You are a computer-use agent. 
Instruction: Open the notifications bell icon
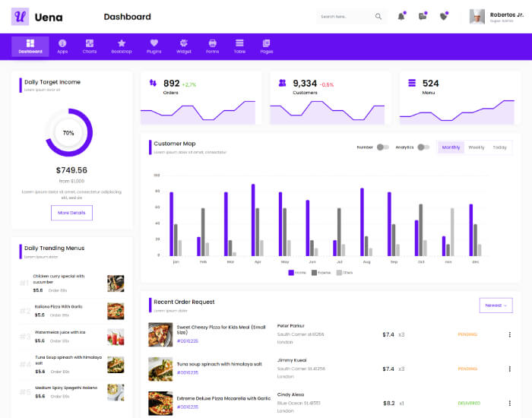(x=401, y=17)
